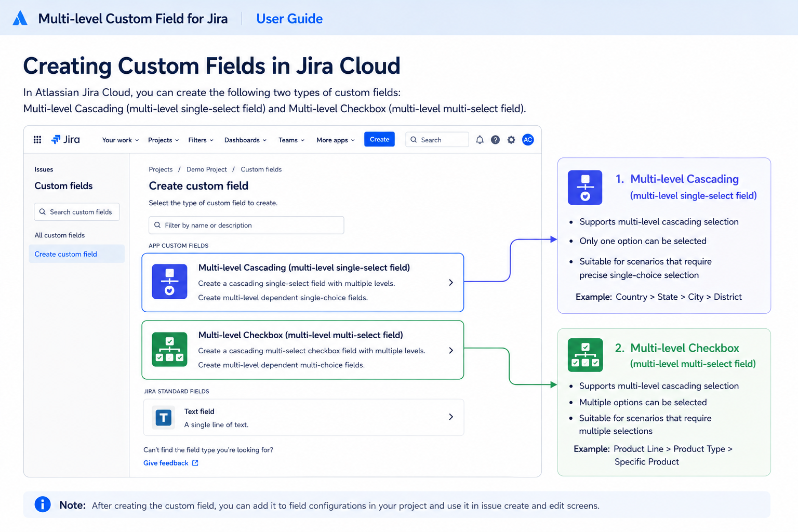Go to Demo Project breadcrumb
798x532 pixels.
(x=207, y=169)
